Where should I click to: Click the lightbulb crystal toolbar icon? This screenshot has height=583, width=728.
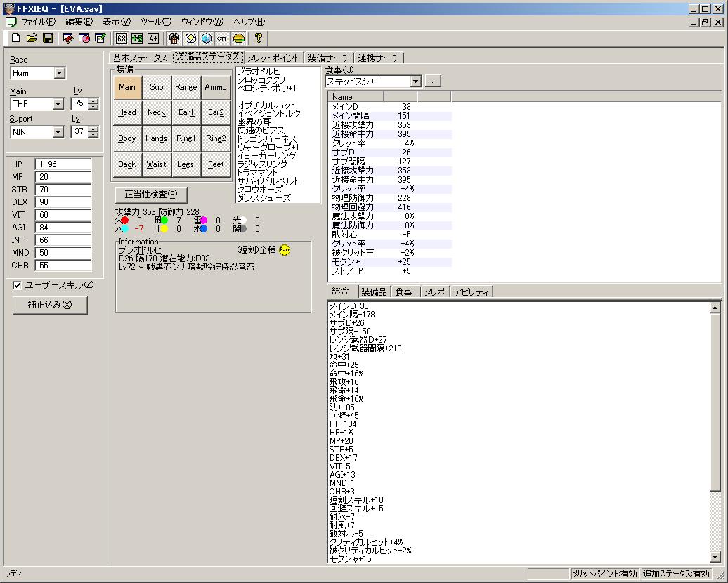(x=190, y=39)
